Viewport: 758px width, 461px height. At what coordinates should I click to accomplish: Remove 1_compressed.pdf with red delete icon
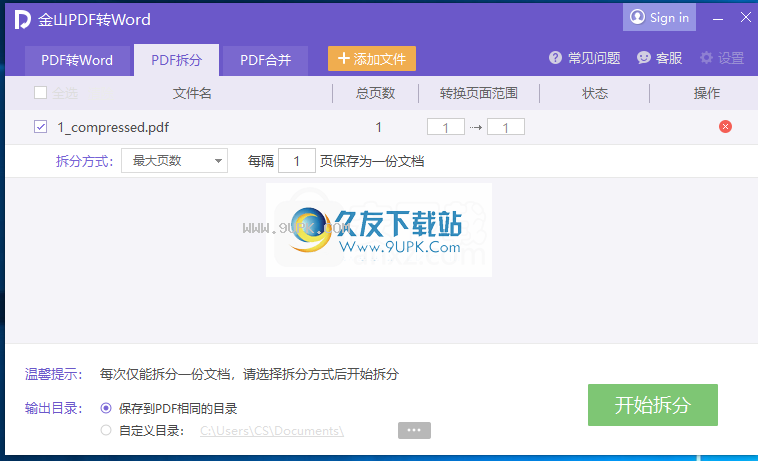click(x=725, y=127)
